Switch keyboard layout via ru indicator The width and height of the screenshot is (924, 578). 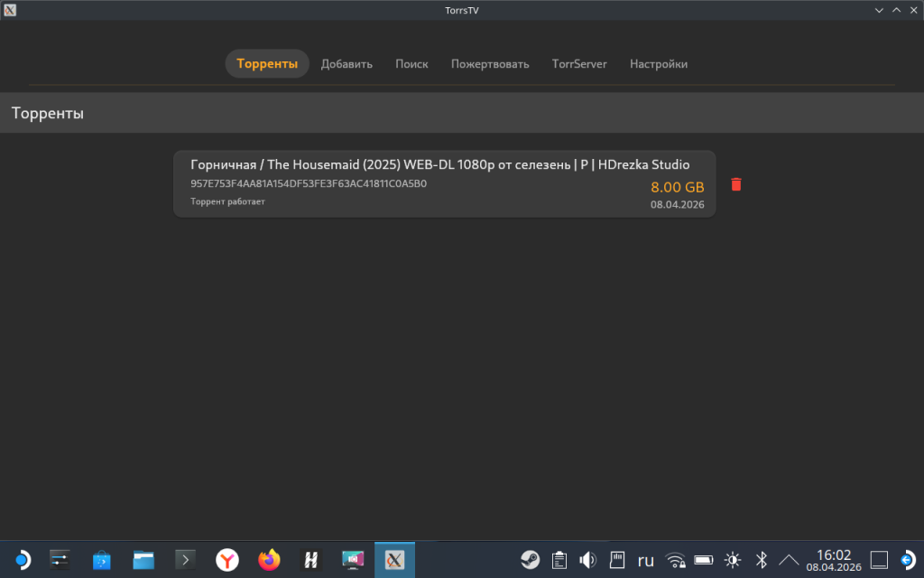click(x=645, y=560)
